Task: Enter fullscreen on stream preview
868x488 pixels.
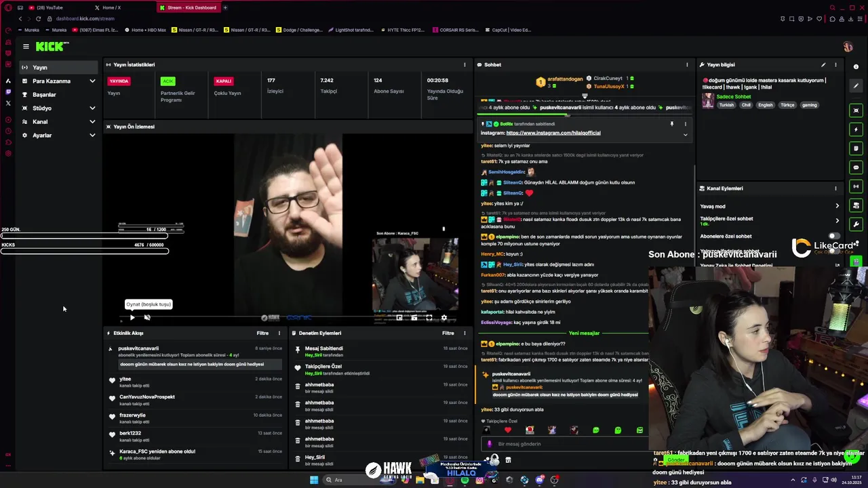Action: (x=429, y=317)
